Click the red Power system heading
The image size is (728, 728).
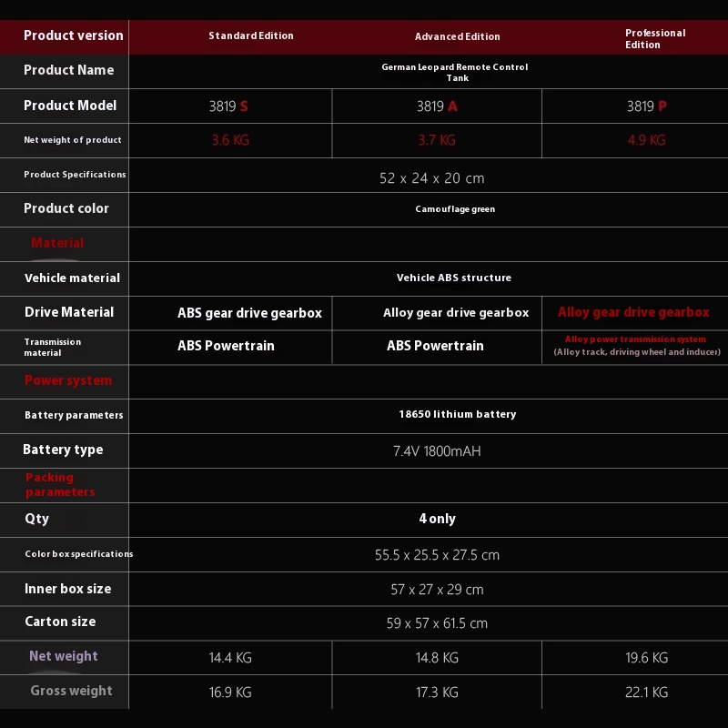[x=68, y=380]
